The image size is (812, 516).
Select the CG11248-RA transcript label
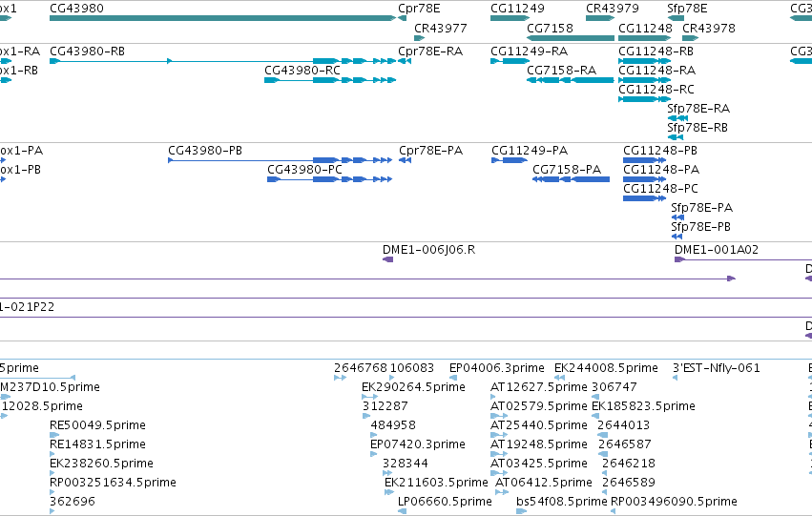(x=657, y=70)
